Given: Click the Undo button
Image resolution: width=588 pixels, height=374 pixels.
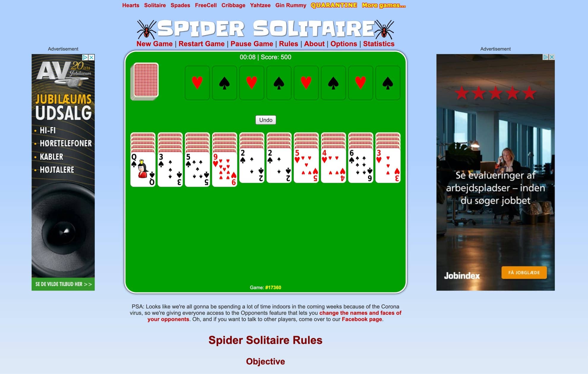Looking at the screenshot, I should coord(266,120).
